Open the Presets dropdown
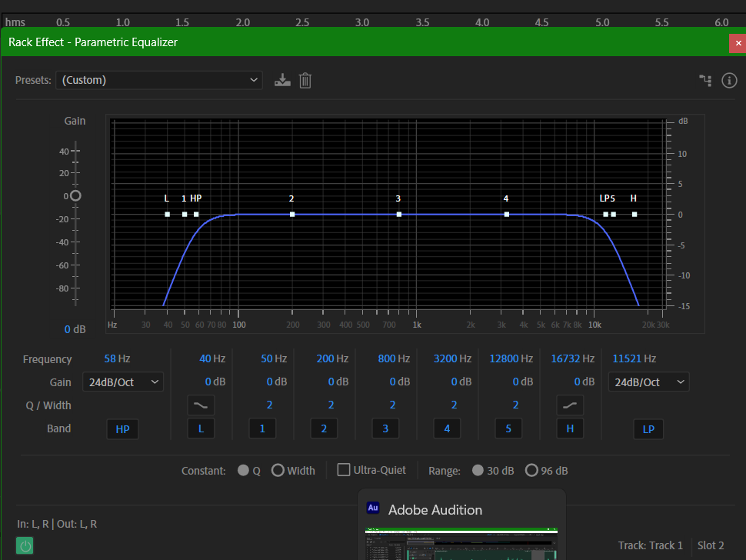This screenshot has height=560, width=746. (159, 80)
